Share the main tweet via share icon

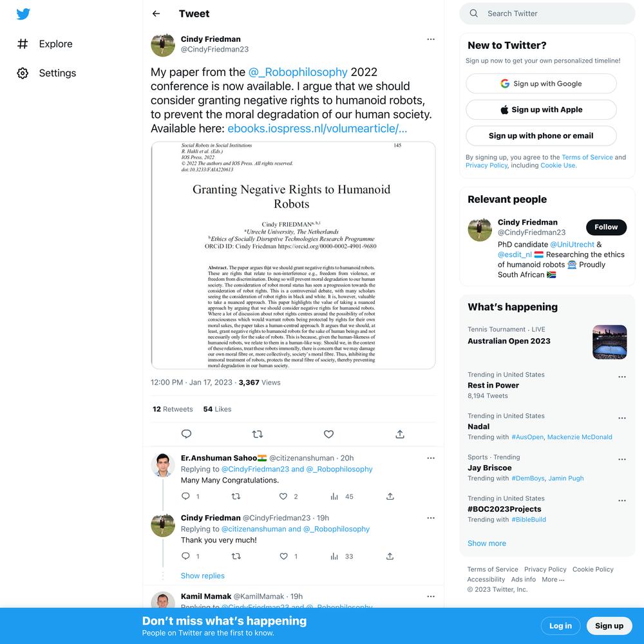(x=400, y=434)
